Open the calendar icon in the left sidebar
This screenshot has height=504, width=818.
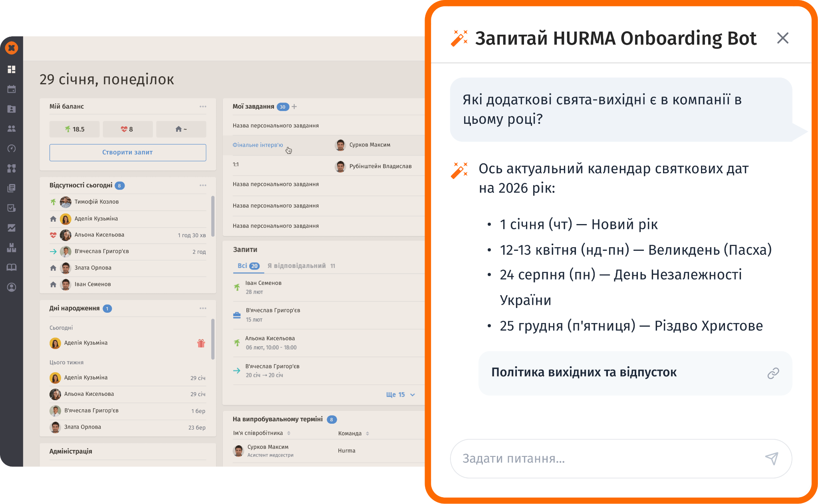12,89
